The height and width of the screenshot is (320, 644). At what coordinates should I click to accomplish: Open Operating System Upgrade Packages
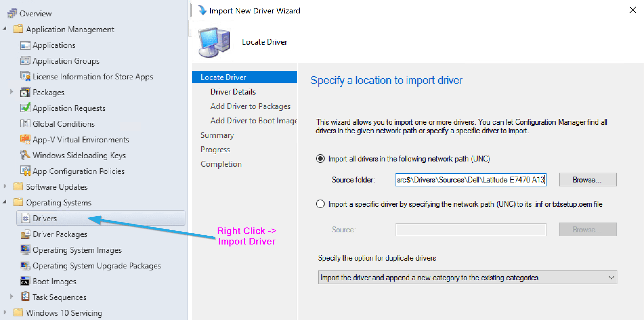[x=97, y=266]
